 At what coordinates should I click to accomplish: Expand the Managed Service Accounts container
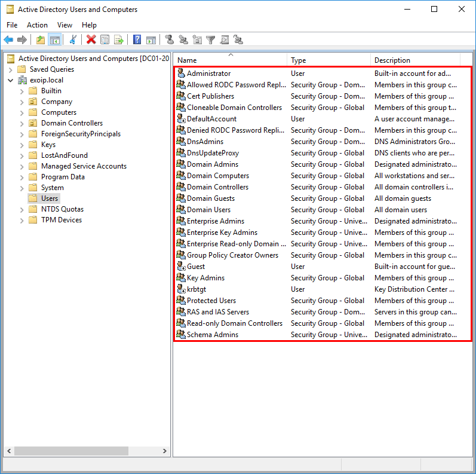click(22, 167)
